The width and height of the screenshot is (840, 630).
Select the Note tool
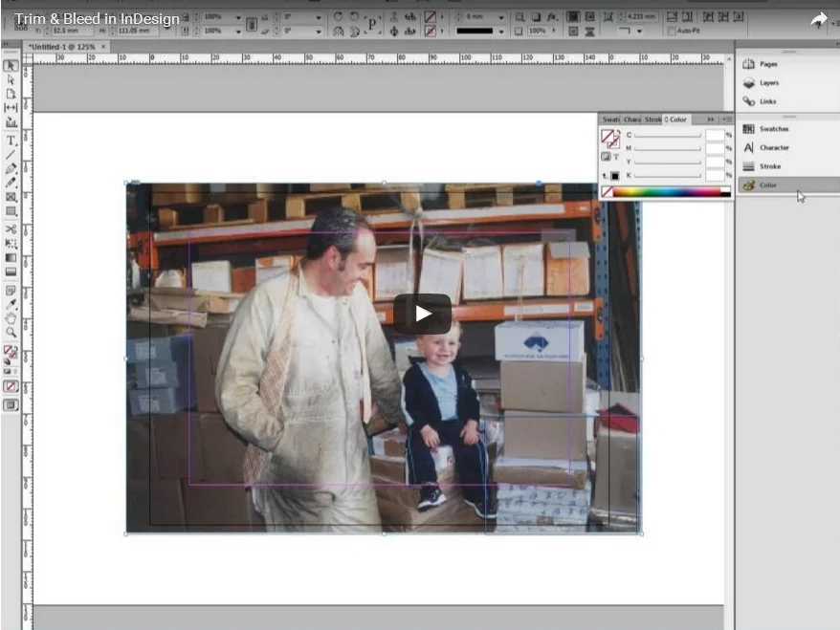11,291
